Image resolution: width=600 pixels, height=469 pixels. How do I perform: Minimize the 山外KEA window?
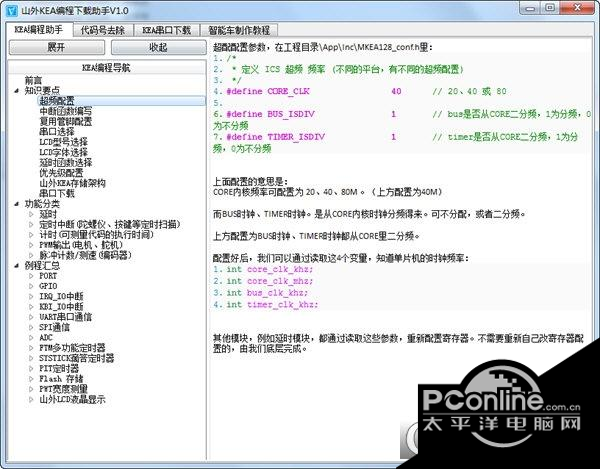coord(530,8)
